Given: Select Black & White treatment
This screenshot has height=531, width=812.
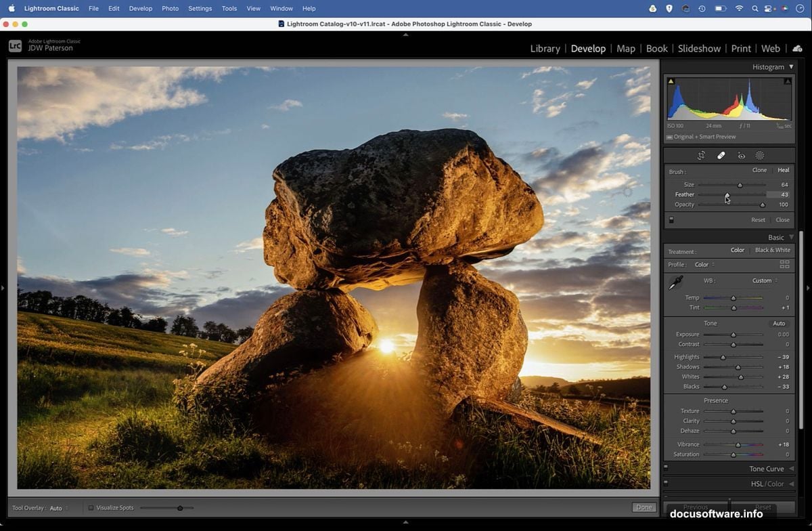Looking at the screenshot, I should [x=772, y=250].
